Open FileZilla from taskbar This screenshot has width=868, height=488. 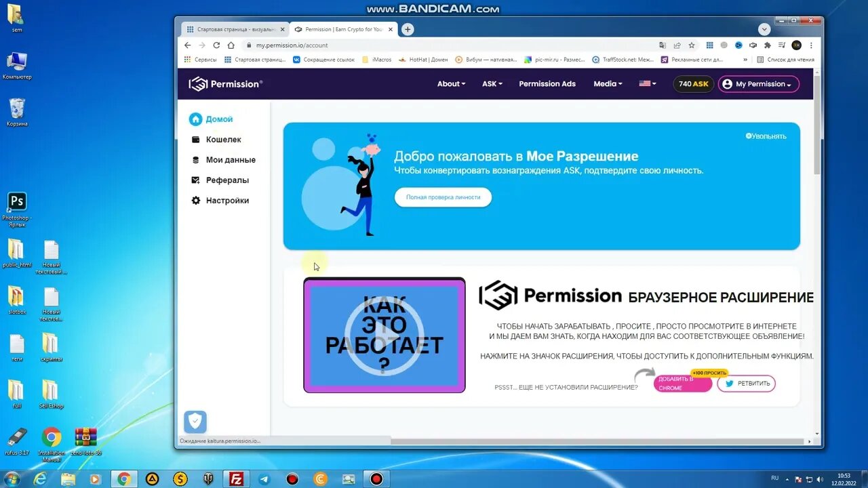point(236,479)
